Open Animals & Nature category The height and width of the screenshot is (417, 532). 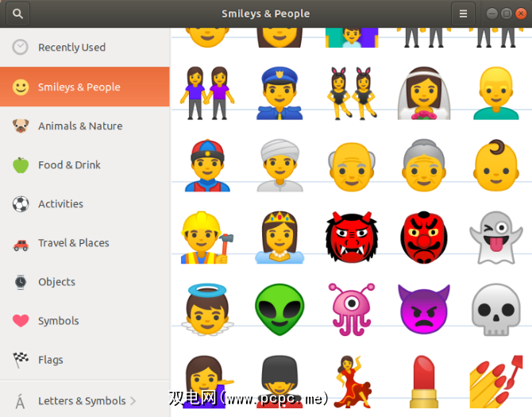tap(85, 125)
